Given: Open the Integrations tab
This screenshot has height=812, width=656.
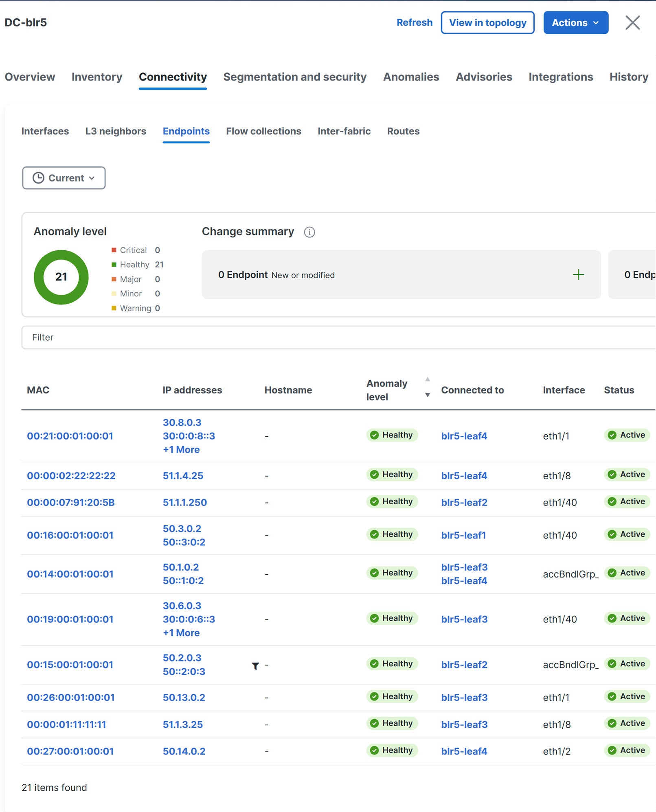Looking at the screenshot, I should (561, 77).
